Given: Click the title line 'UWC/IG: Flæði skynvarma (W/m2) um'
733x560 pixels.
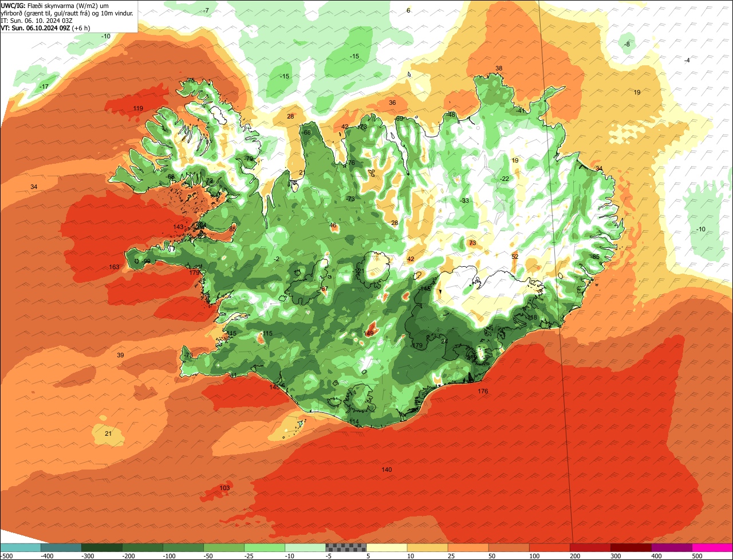Looking at the screenshot, I should tap(55, 5).
